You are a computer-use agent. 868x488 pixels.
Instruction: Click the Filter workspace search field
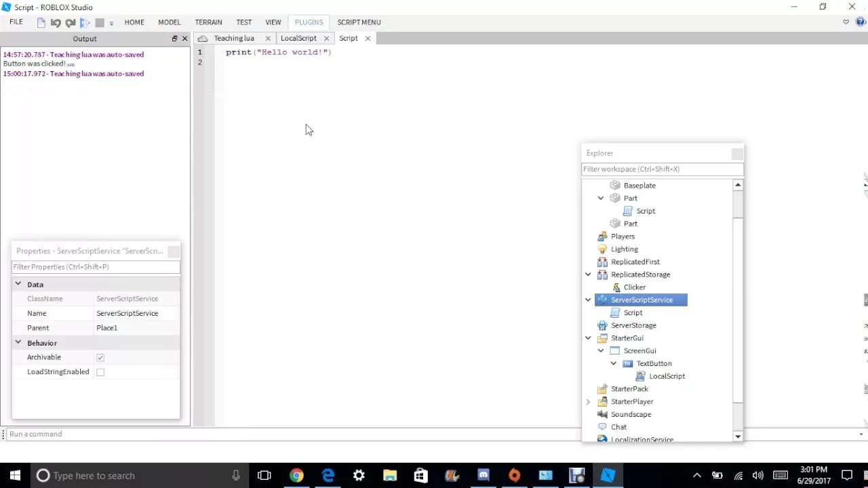[x=663, y=169]
